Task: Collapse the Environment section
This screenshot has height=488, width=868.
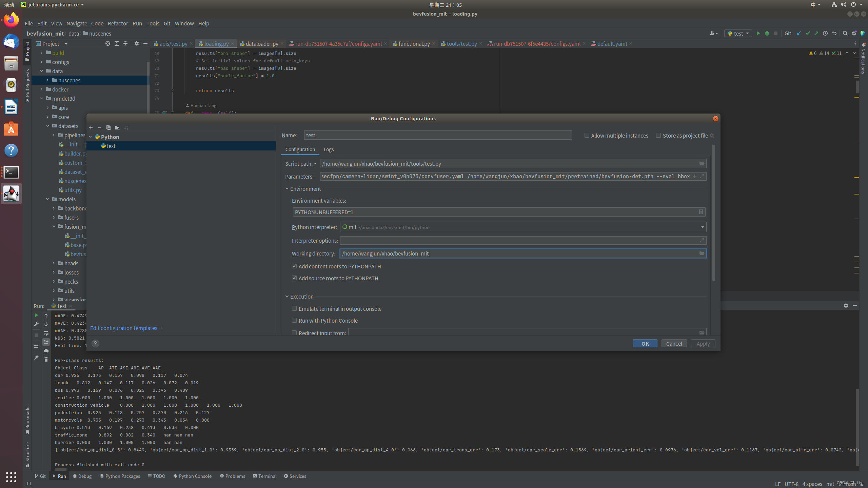Action: (287, 189)
